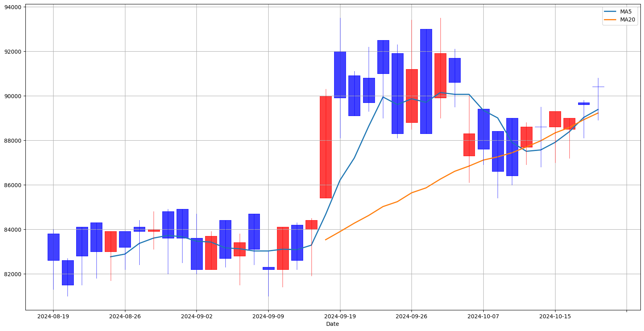Select the tallest blue candle reaching 93000
Image resolution: width=644 pixels, height=331 pixels.
tap(426, 81)
